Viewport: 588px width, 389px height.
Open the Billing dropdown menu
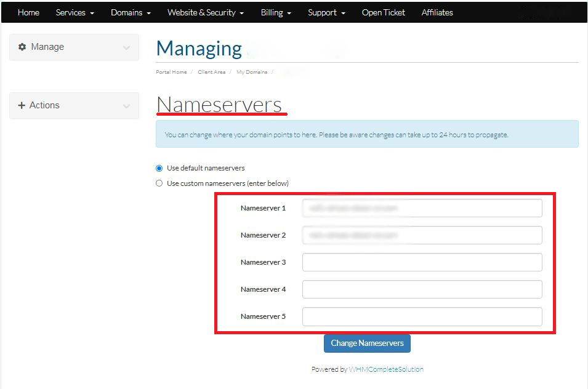(275, 12)
